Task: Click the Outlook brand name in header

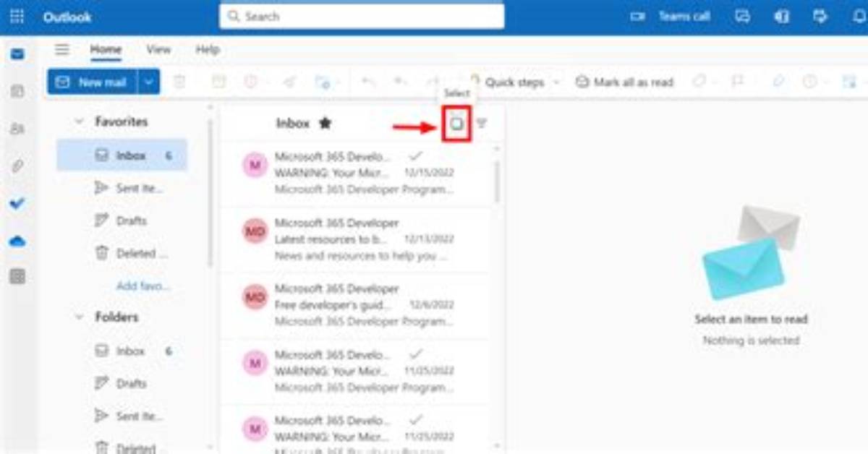Action: (67, 17)
